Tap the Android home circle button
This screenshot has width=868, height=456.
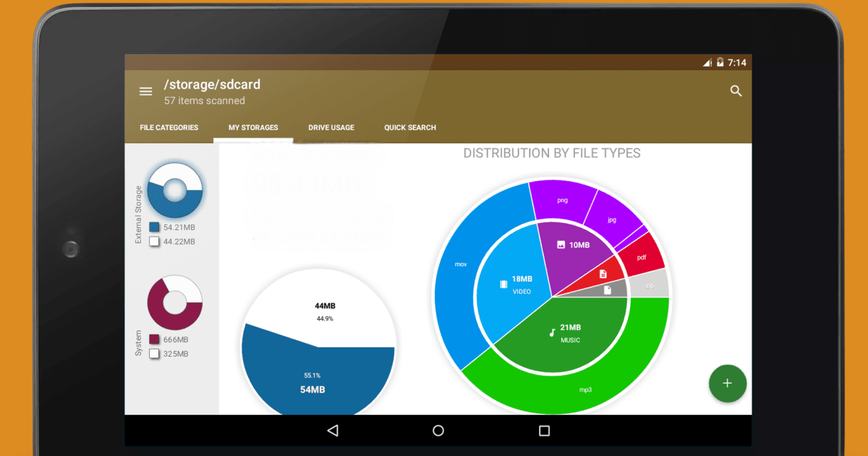[438, 431]
